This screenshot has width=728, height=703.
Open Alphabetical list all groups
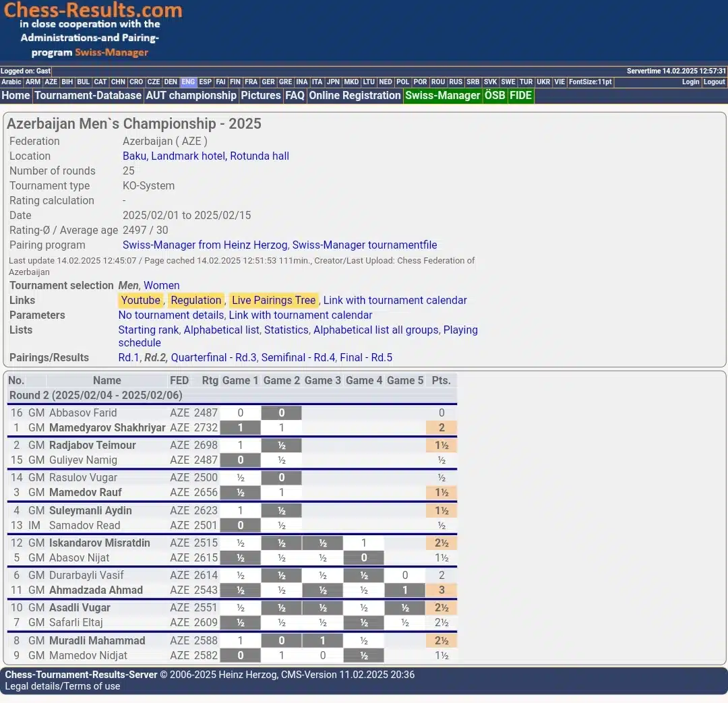375,330
